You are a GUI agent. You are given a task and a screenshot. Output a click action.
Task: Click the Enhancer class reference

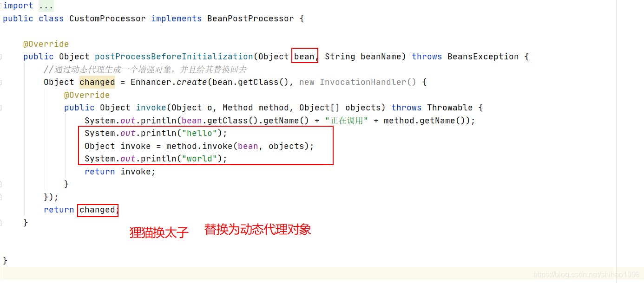151,82
